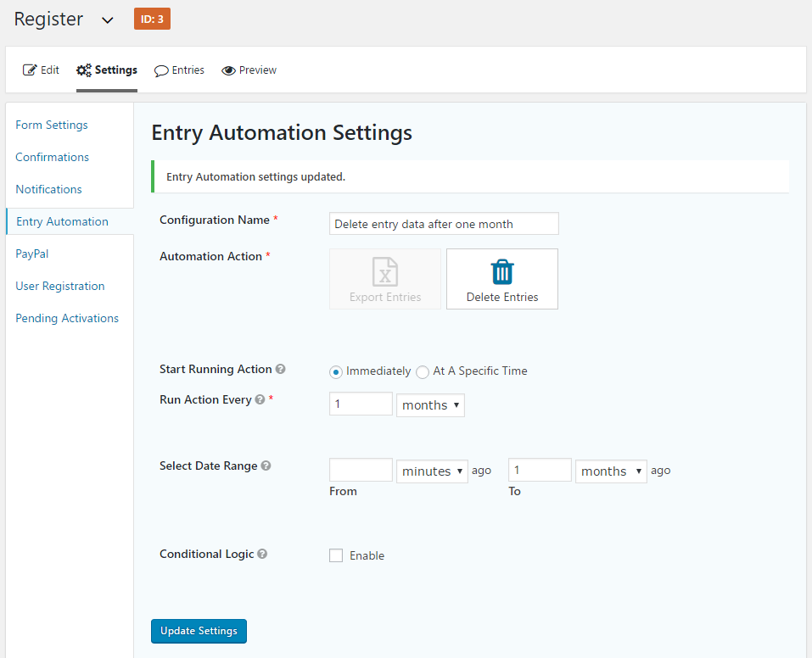Select At A Specific Time radio option
The image size is (812, 658).
[423, 371]
